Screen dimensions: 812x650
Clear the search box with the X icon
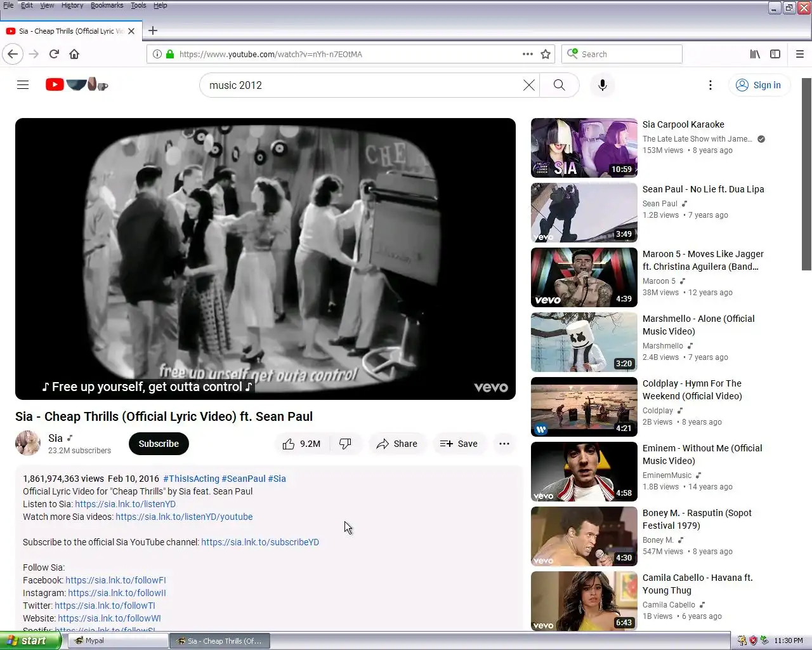coord(528,85)
